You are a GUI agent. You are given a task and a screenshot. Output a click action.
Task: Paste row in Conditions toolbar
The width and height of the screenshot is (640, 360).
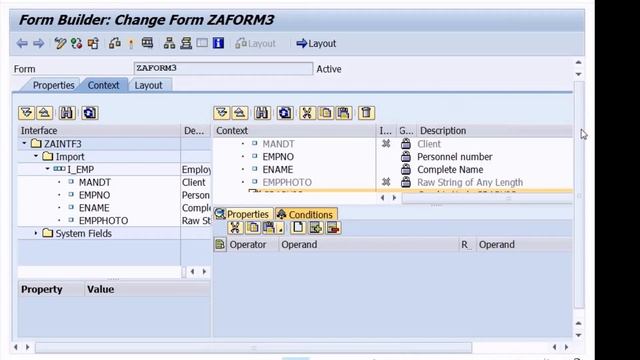[269, 228]
